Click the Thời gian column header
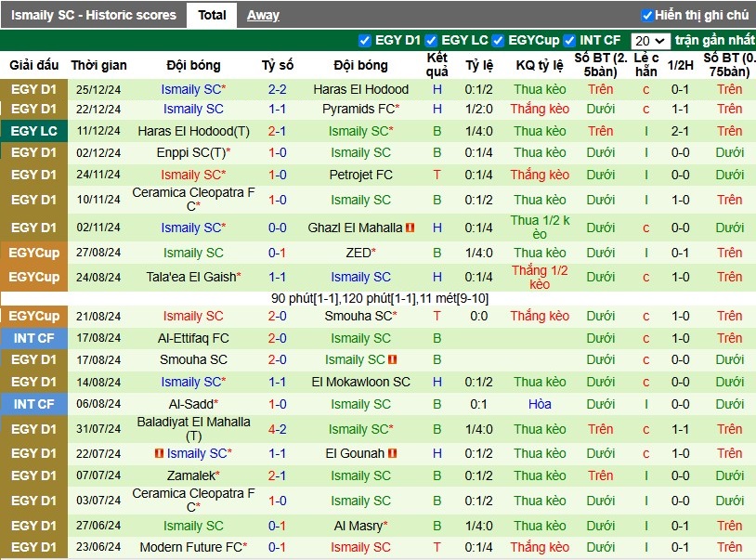 (98, 65)
